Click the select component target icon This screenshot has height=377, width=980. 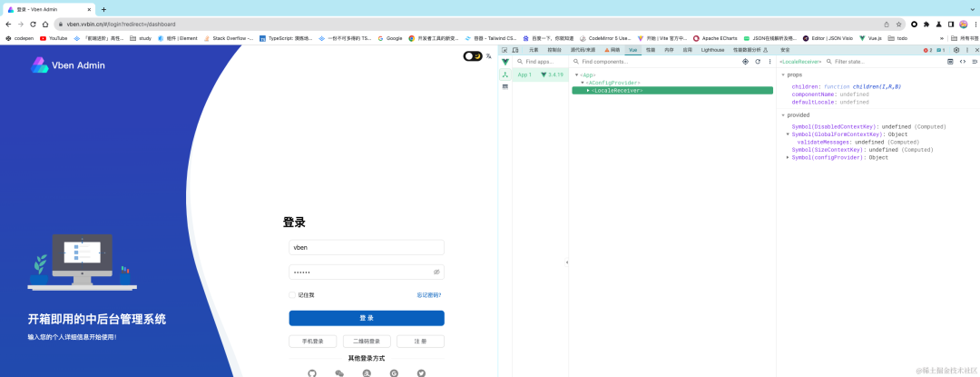[745, 62]
